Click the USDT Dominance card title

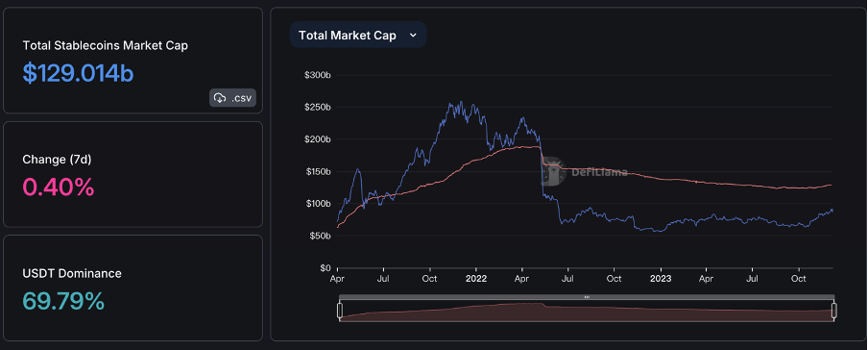tap(72, 273)
